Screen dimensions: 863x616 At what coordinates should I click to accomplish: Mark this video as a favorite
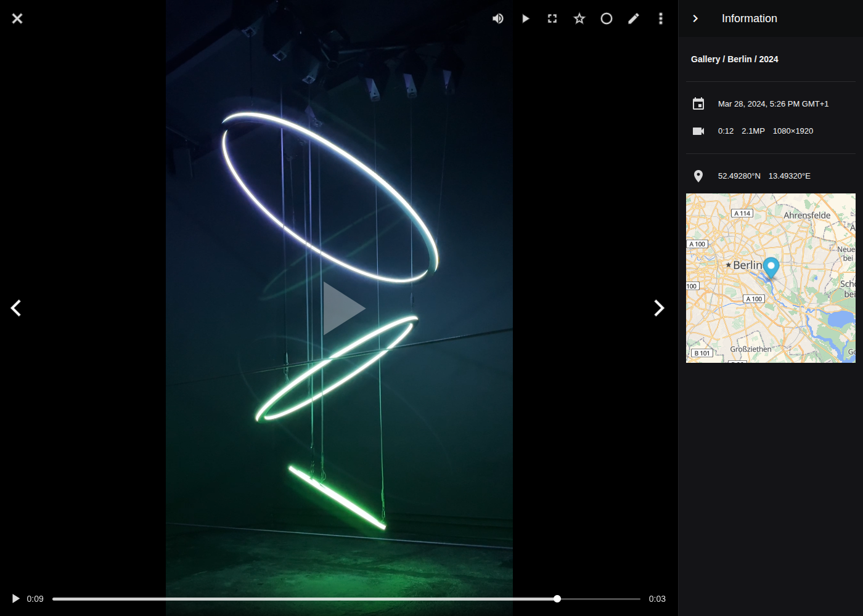tap(579, 18)
